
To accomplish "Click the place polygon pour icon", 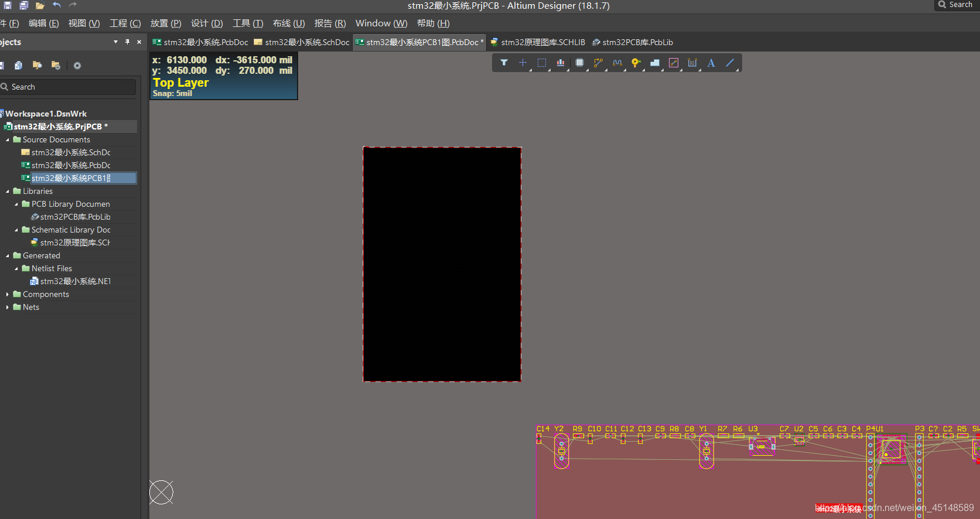I will pos(655,63).
